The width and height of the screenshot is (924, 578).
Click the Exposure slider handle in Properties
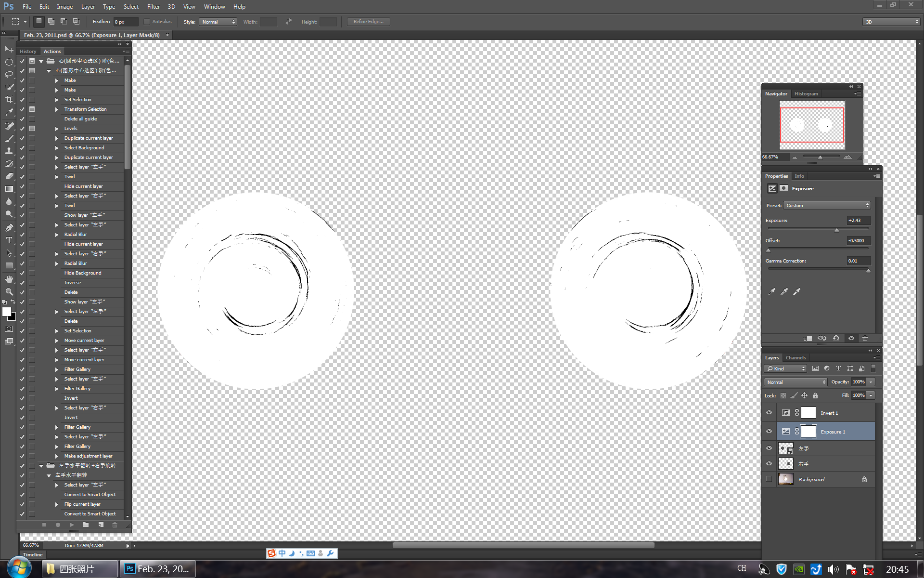coord(836,231)
